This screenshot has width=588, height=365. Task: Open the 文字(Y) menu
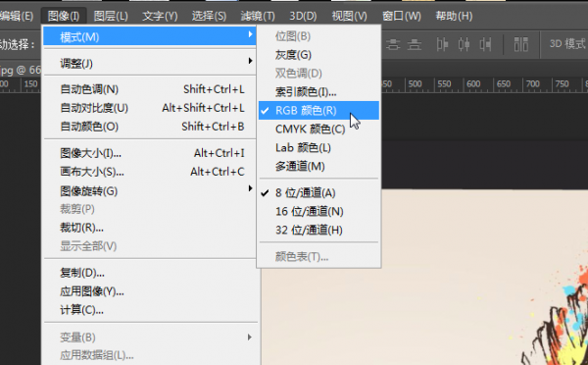160,16
